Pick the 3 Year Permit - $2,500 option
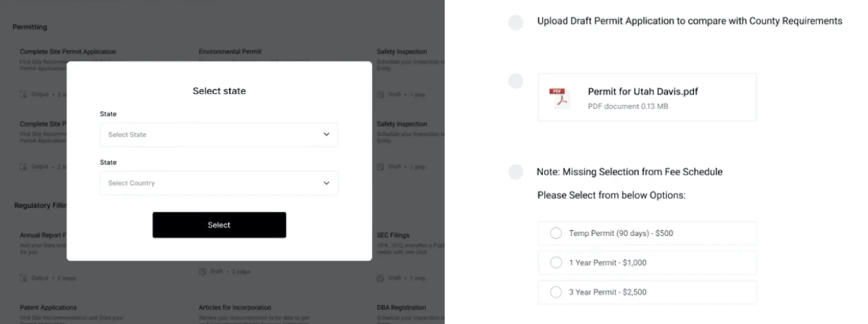The width and height of the screenshot is (868, 324). coord(556,292)
